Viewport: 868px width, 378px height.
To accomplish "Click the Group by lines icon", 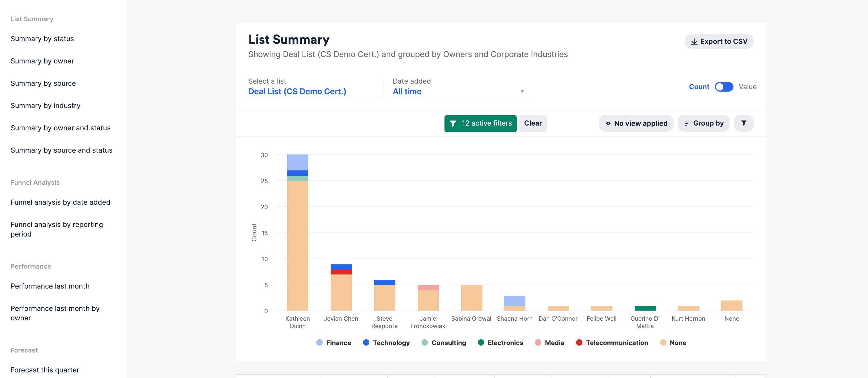I will point(686,123).
